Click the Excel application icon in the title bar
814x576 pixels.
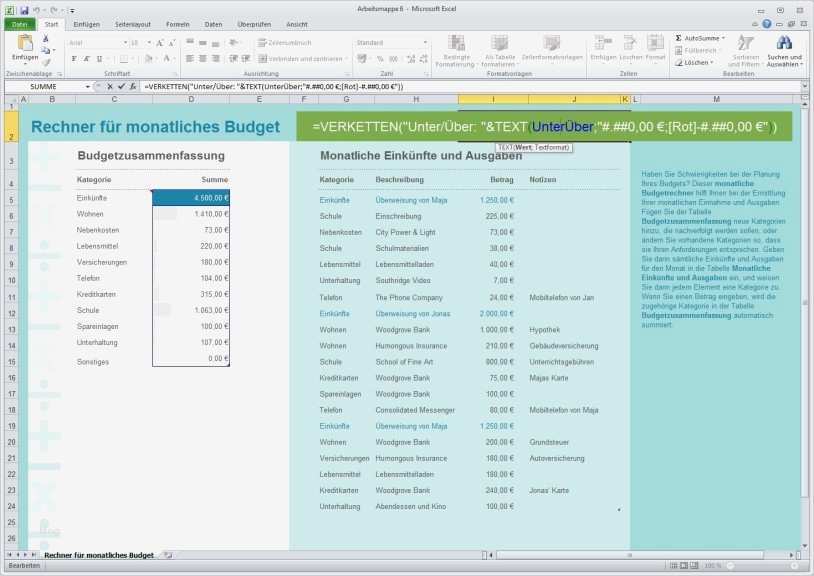[x=10, y=10]
